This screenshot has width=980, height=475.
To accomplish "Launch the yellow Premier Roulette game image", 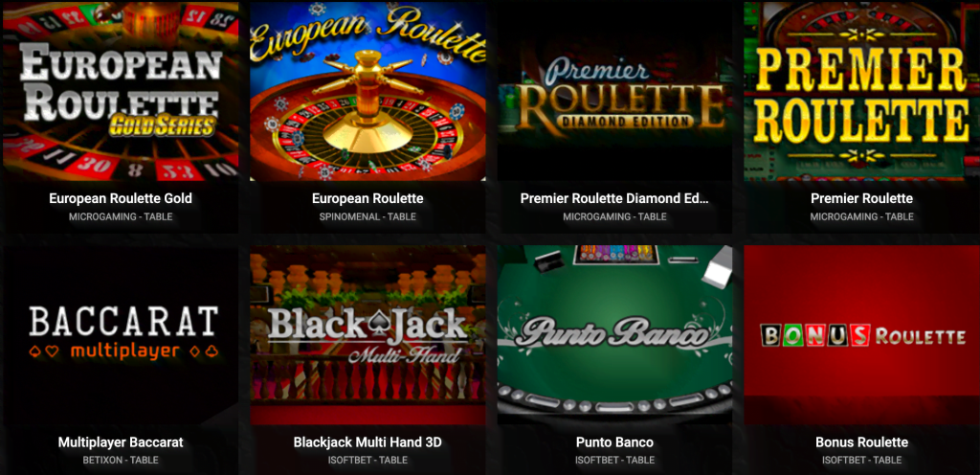I will [861, 91].
